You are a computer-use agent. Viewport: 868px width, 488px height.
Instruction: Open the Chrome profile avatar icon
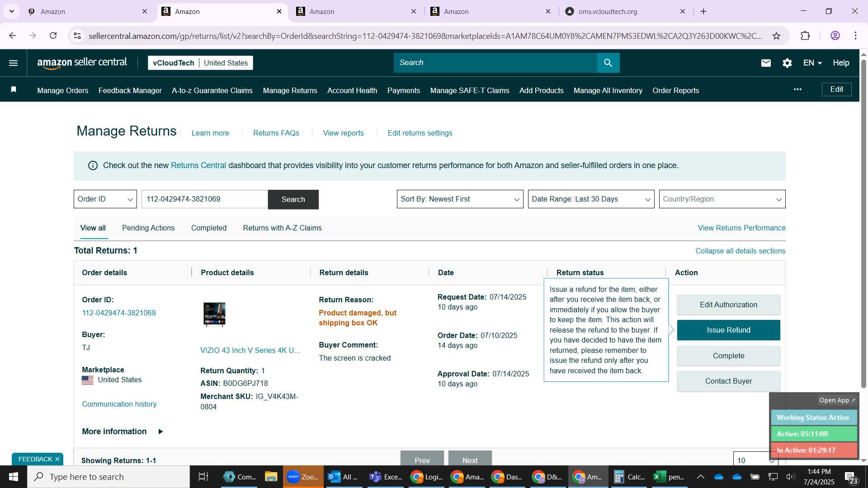coord(835,36)
